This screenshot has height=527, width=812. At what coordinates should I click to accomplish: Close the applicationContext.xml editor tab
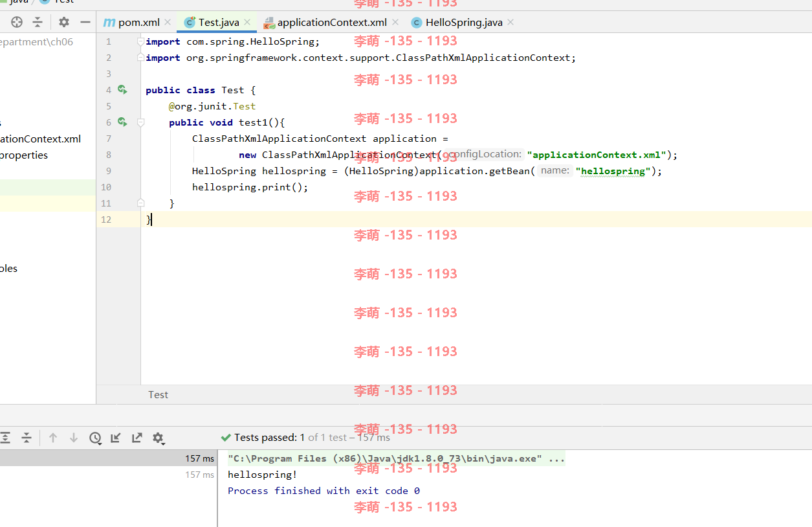tap(395, 22)
